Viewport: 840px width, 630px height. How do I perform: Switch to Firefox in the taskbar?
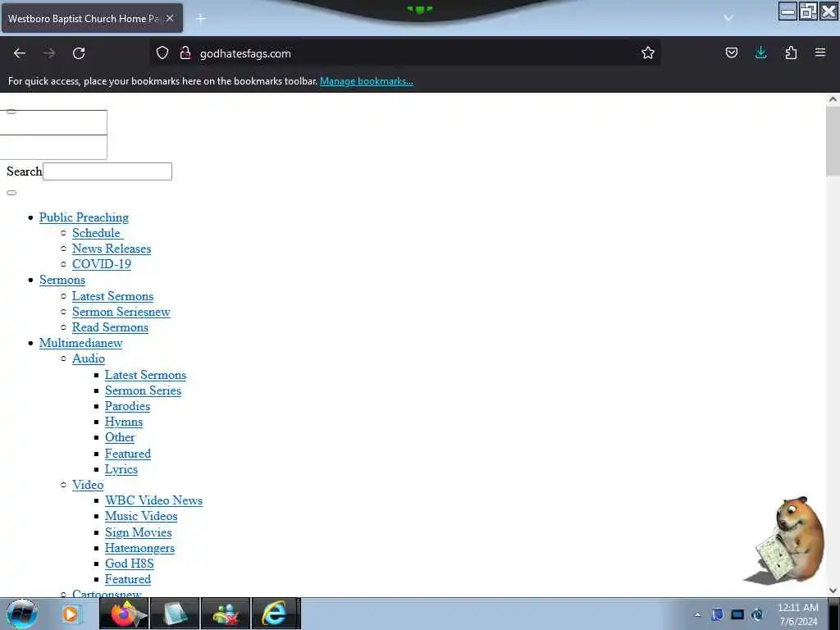[x=124, y=614]
